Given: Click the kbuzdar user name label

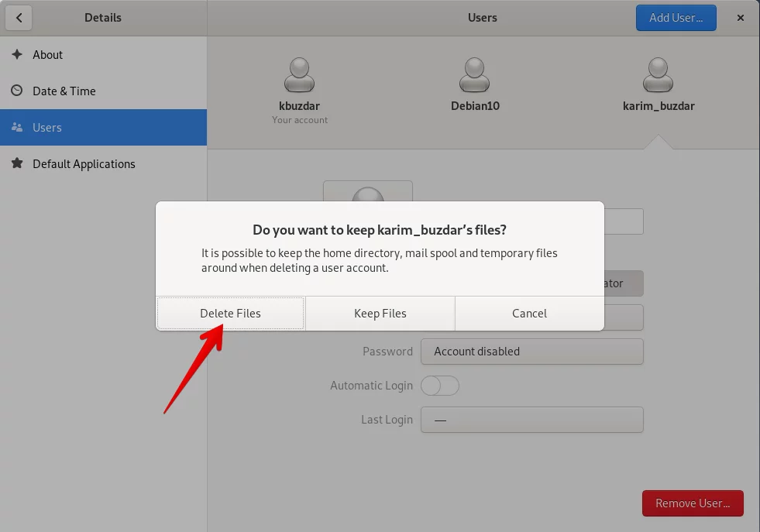Looking at the screenshot, I should point(299,106).
